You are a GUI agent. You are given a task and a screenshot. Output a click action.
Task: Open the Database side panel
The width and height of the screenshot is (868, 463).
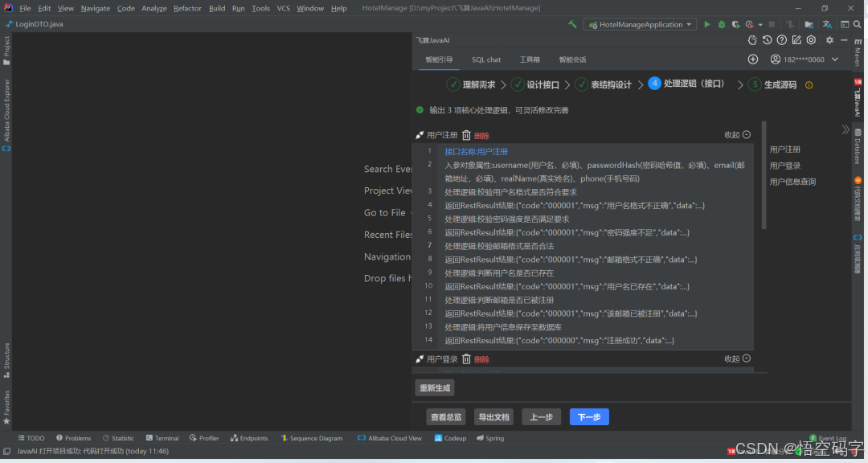pyautogui.click(x=858, y=147)
